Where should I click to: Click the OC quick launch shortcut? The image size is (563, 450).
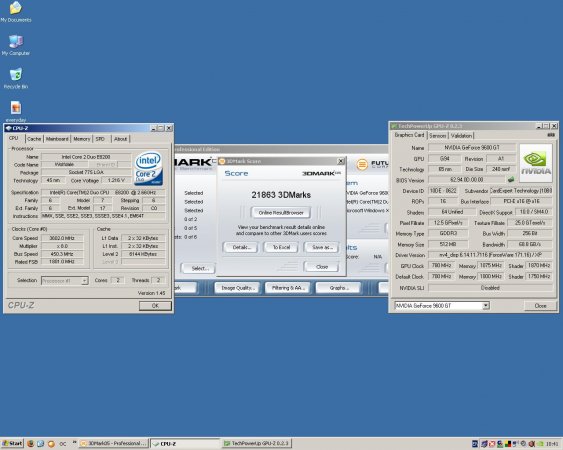pos(62,444)
